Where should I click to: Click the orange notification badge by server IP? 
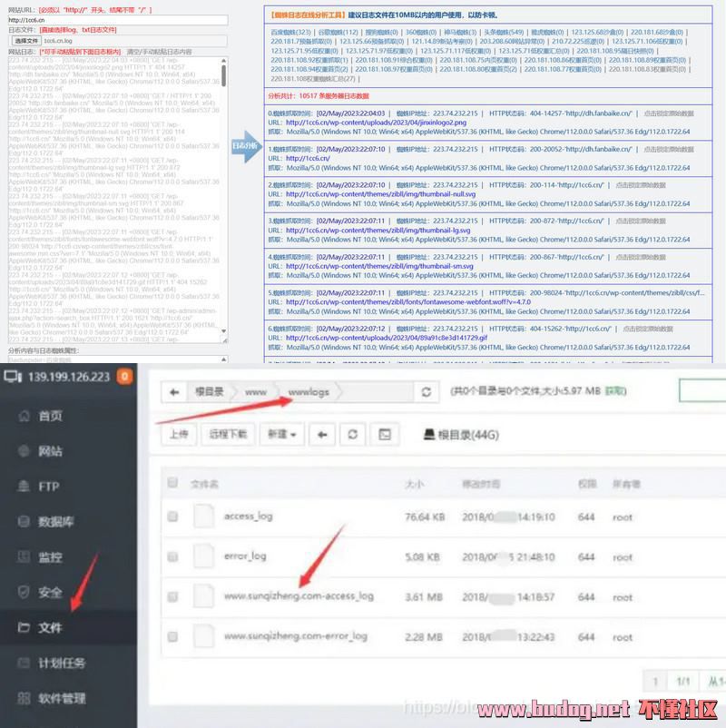(x=124, y=376)
